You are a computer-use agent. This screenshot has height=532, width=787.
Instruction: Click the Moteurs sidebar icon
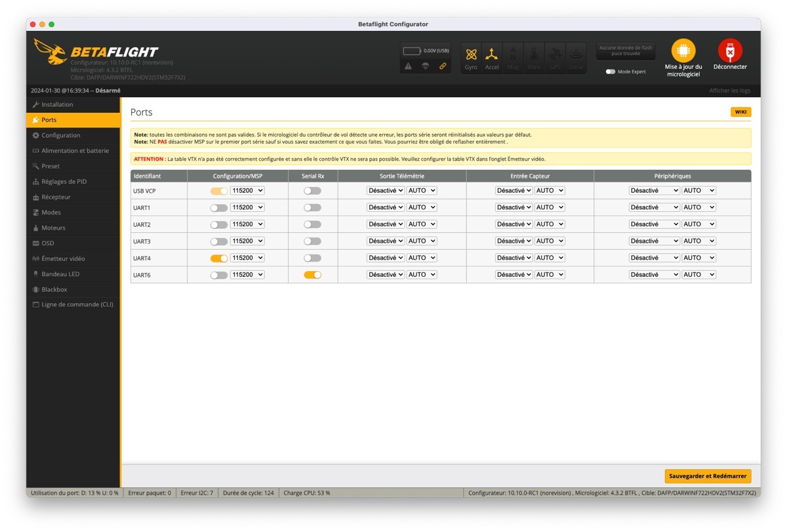coord(36,228)
